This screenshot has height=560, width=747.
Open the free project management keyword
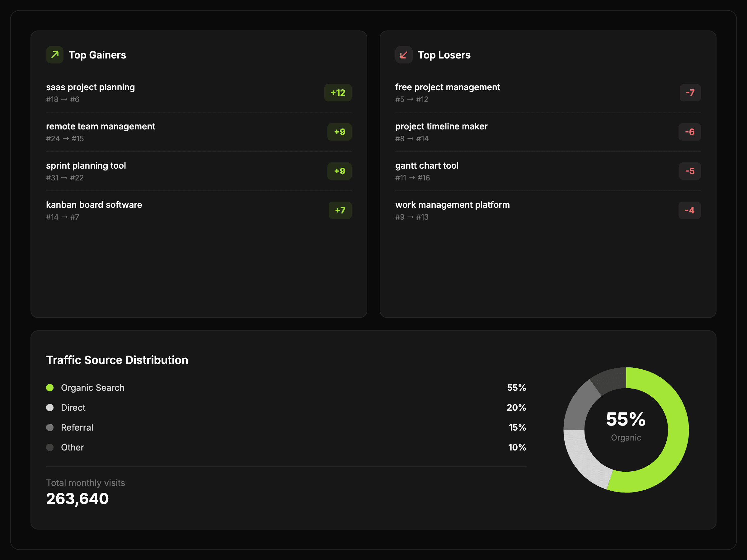click(x=448, y=87)
